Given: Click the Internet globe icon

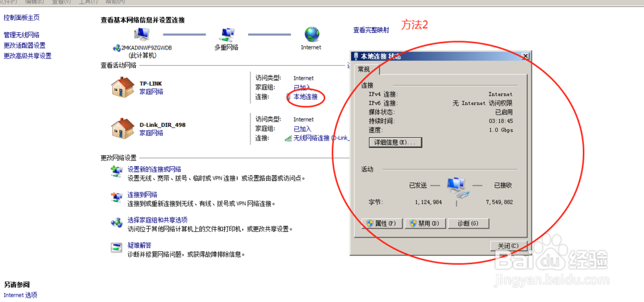Looking at the screenshot, I should [x=312, y=34].
